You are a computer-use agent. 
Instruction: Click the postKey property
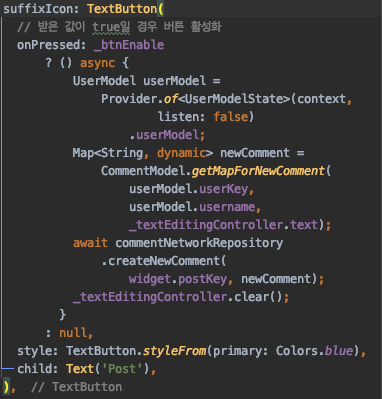[203, 279]
